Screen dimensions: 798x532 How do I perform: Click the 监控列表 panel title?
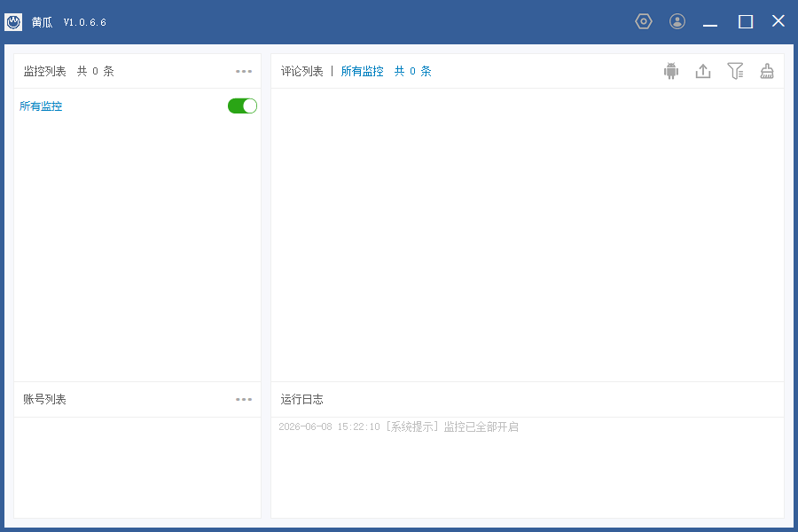pos(45,71)
